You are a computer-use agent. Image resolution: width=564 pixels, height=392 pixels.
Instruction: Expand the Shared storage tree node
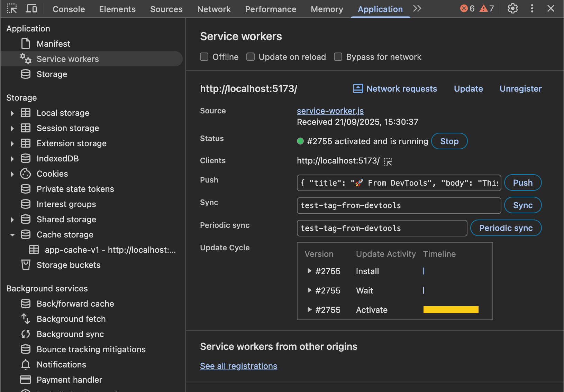pyautogui.click(x=12, y=220)
